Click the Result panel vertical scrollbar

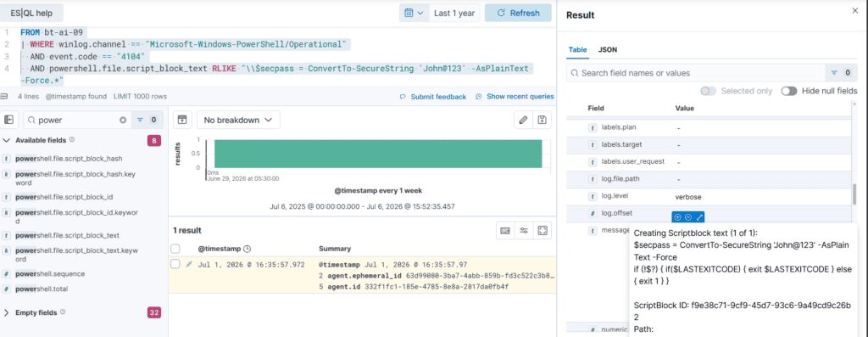[854, 194]
